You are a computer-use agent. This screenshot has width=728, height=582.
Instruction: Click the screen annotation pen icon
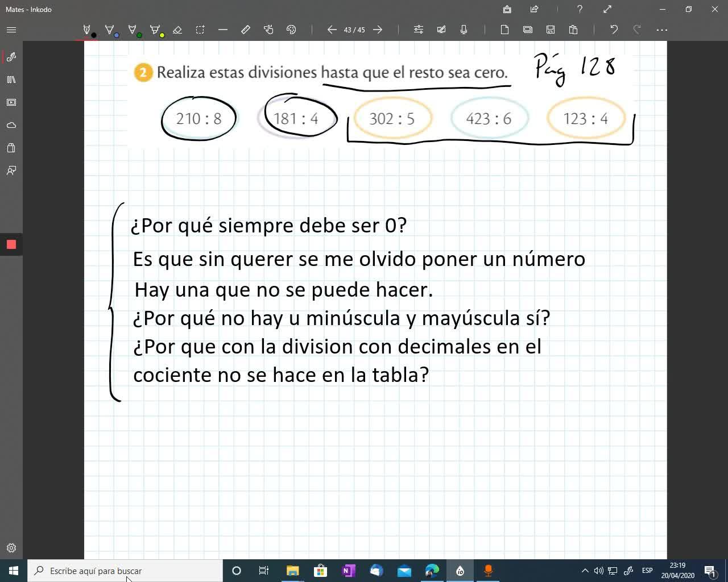click(x=441, y=30)
